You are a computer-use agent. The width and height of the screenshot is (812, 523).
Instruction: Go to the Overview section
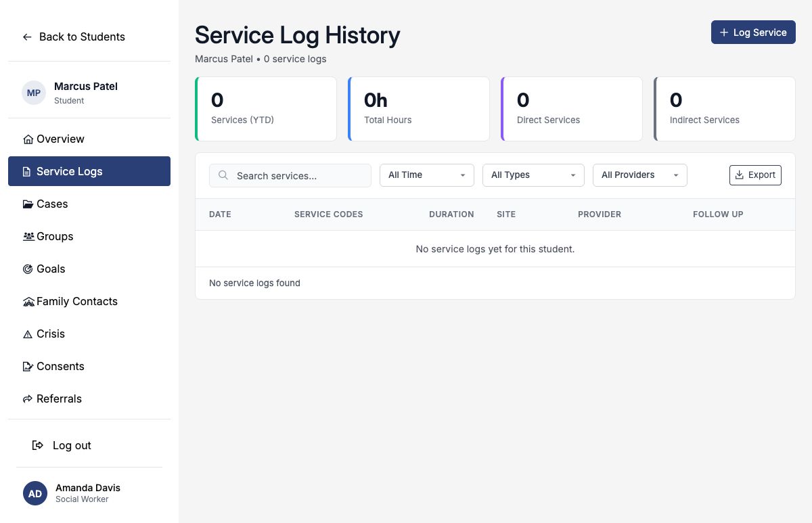(x=89, y=139)
